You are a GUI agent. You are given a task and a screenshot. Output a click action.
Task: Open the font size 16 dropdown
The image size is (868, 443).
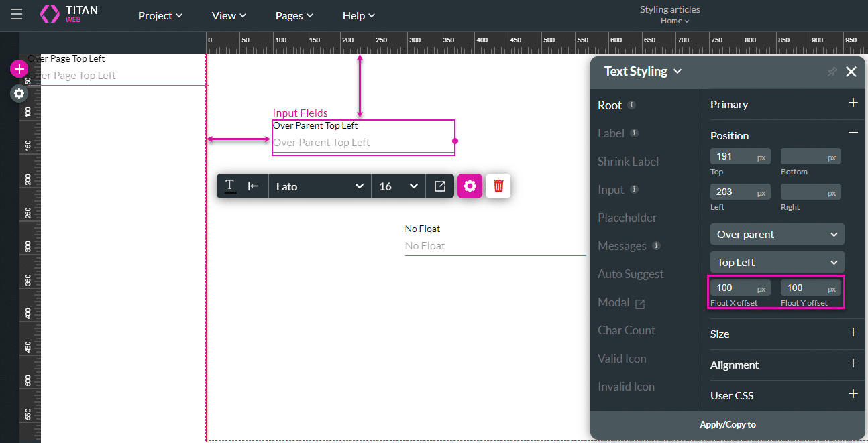[x=398, y=186]
